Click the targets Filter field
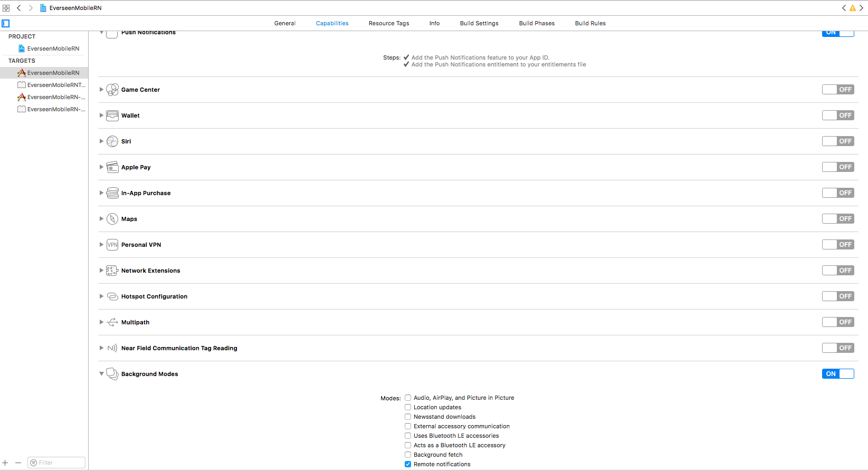This screenshot has height=471, width=868. [56, 463]
